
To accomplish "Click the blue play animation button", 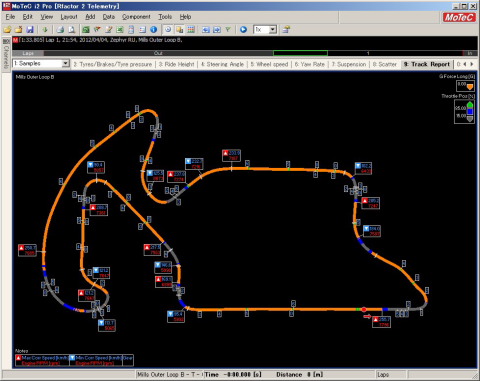I will (x=243, y=30).
